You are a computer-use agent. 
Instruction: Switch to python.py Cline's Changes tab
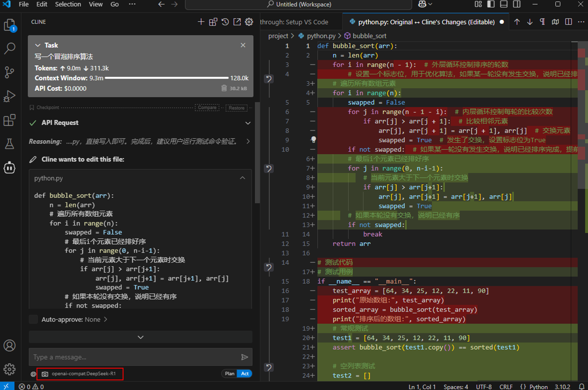426,22
